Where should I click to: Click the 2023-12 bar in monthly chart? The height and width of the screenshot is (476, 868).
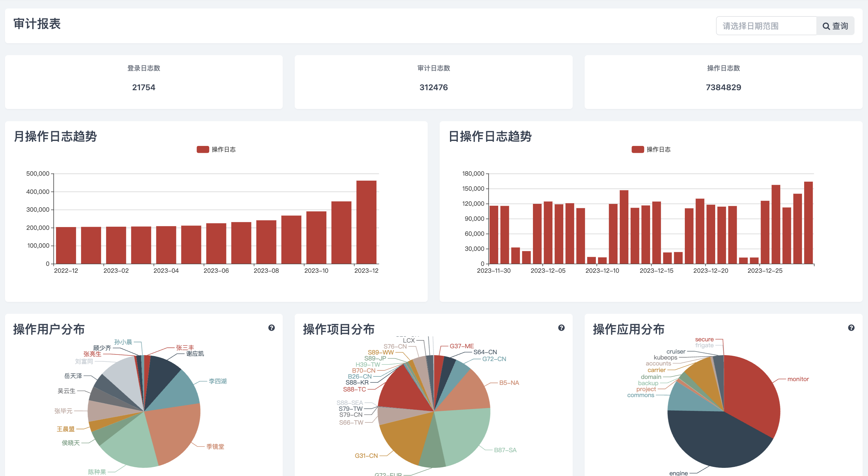coord(366,222)
